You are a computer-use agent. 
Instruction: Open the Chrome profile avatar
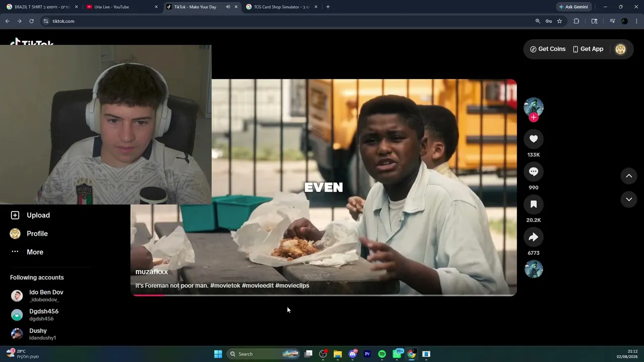pos(624,21)
